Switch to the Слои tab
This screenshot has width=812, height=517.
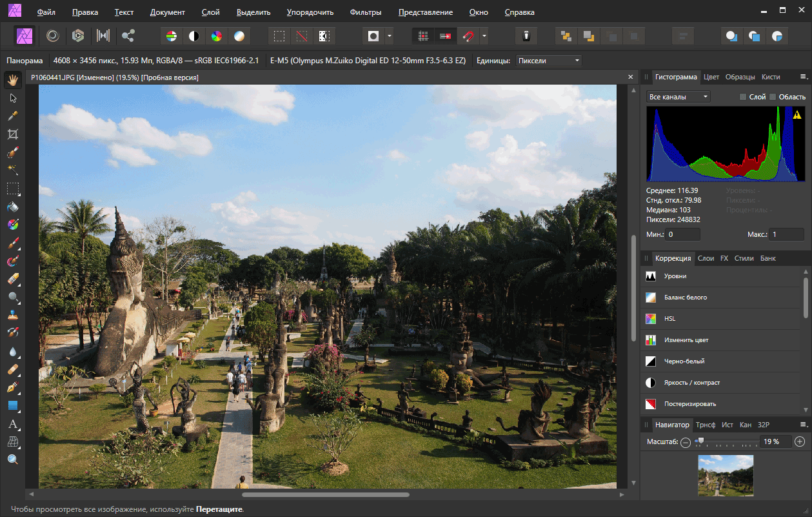click(x=706, y=258)
